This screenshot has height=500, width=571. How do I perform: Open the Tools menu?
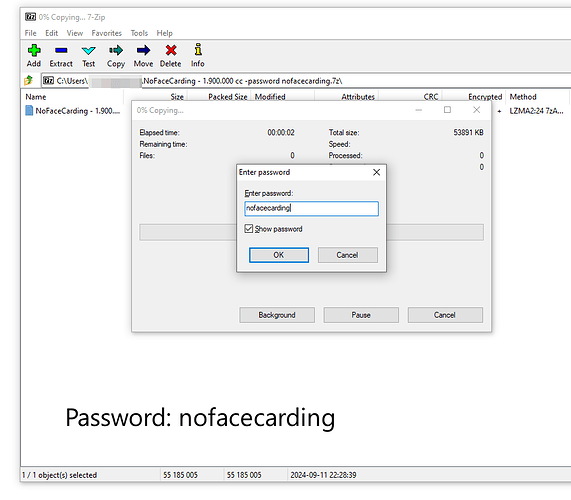139,33
